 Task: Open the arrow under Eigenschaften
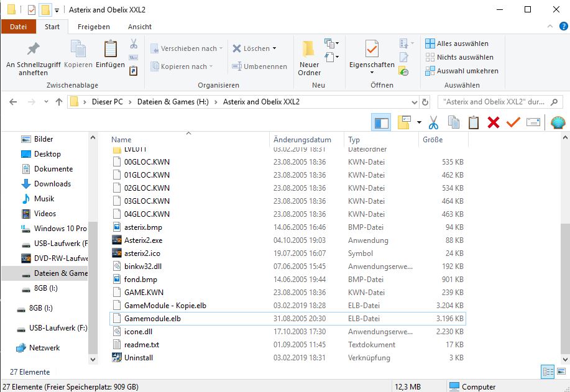coord(372,73)
